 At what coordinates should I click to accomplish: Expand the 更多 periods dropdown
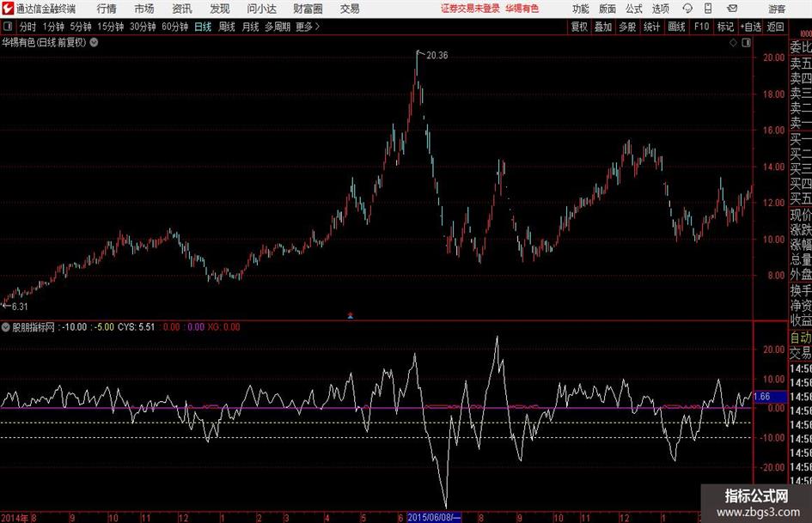tap(308, 27)
